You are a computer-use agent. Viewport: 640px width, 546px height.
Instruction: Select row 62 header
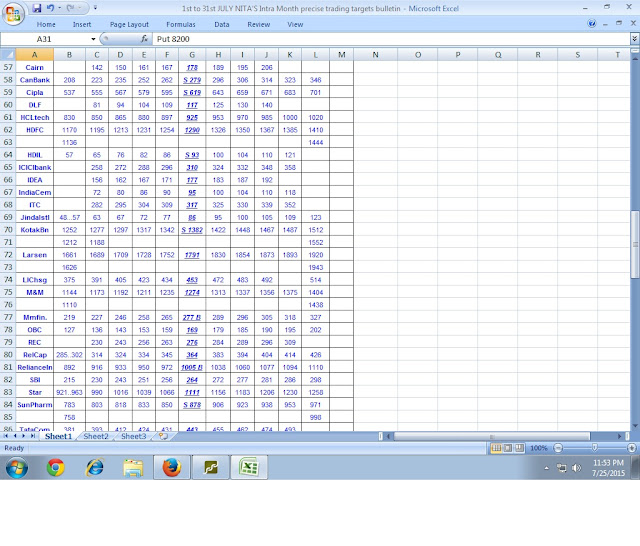8,130
